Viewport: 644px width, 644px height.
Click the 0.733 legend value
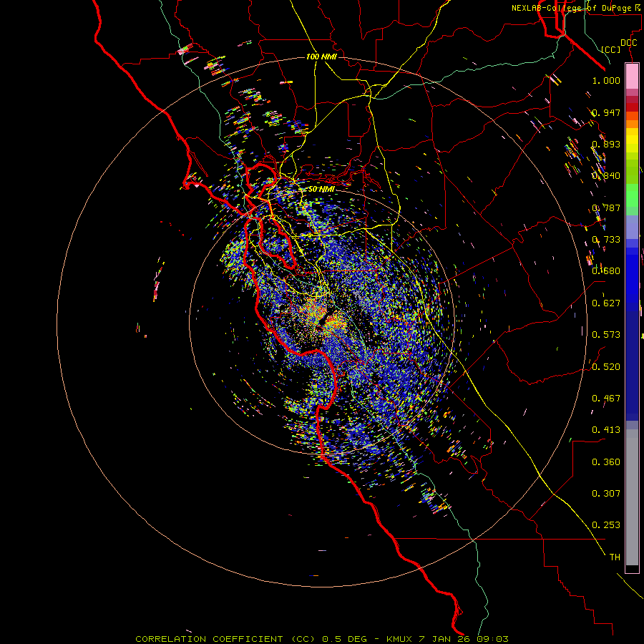[x=606, y=240]
